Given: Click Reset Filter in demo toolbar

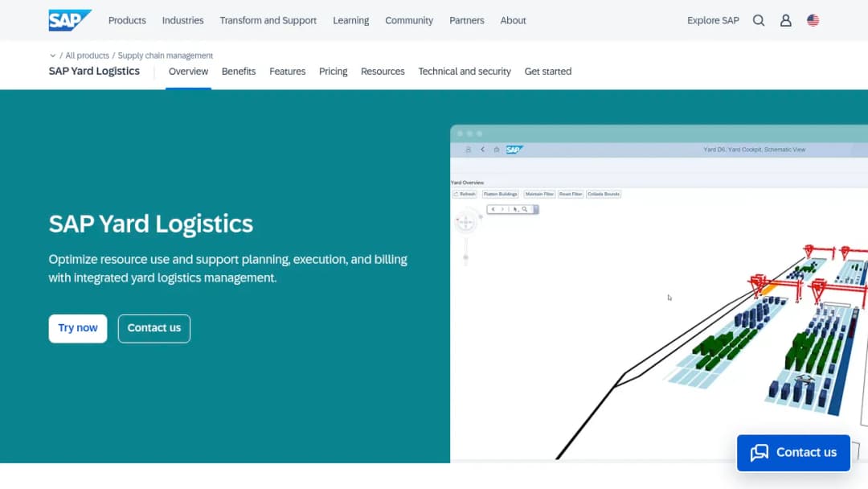Looking at the screenshot, I should point(571,195).
